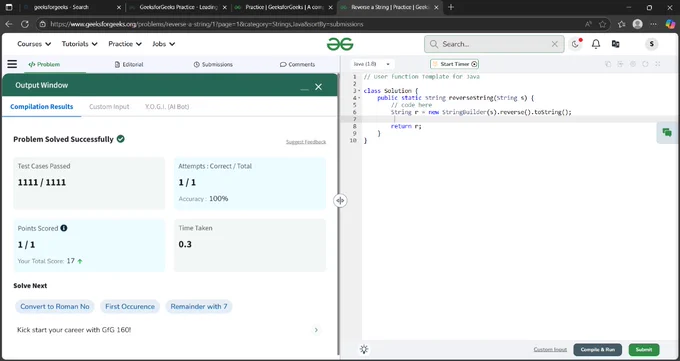Expand the Tutorials menu

79,44
